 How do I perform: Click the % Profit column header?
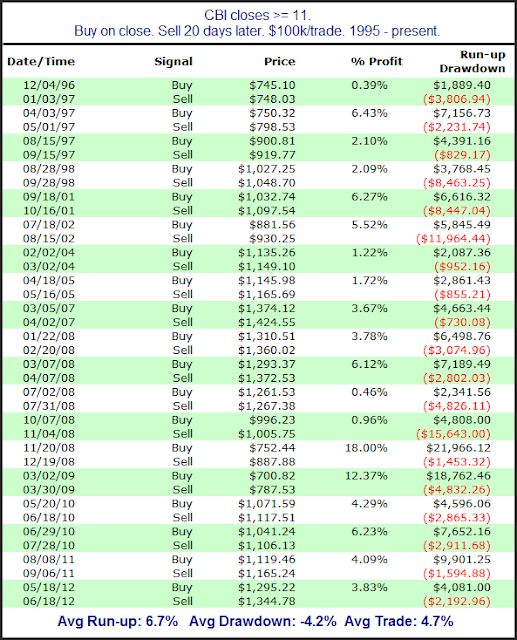click(377, 62)
